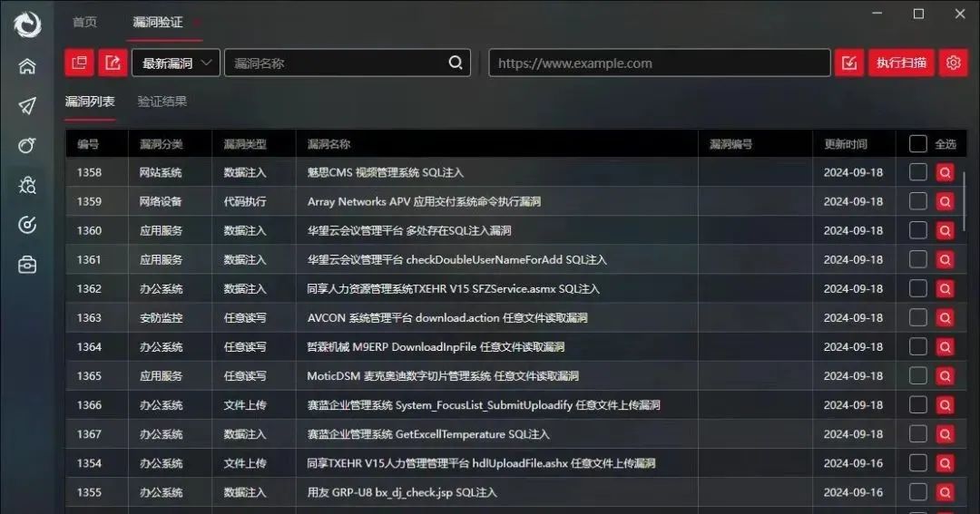The image size is (980, 514).
Task: Click red search icon for row 1361
Action: [945, 260]
